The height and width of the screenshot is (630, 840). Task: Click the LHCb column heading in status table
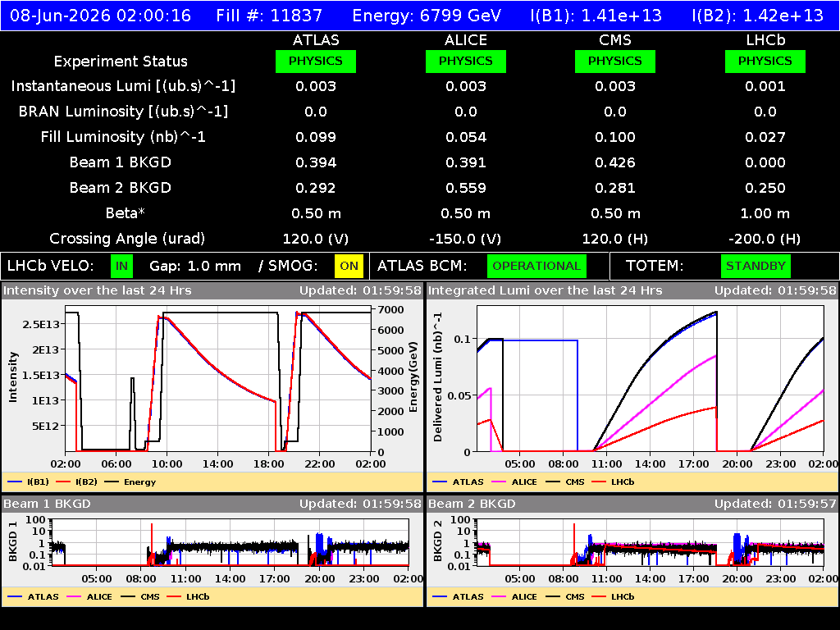coord(765,40)
